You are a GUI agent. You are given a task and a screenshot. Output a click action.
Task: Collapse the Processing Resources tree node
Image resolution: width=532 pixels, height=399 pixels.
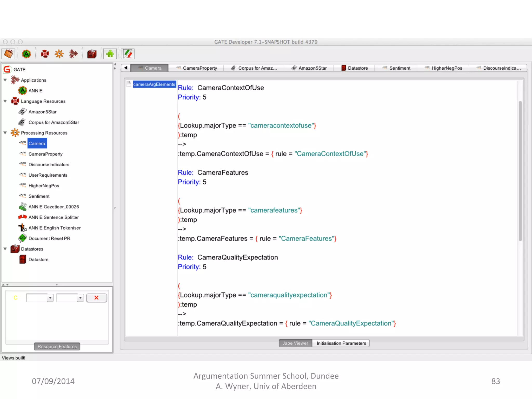[5, 133]
